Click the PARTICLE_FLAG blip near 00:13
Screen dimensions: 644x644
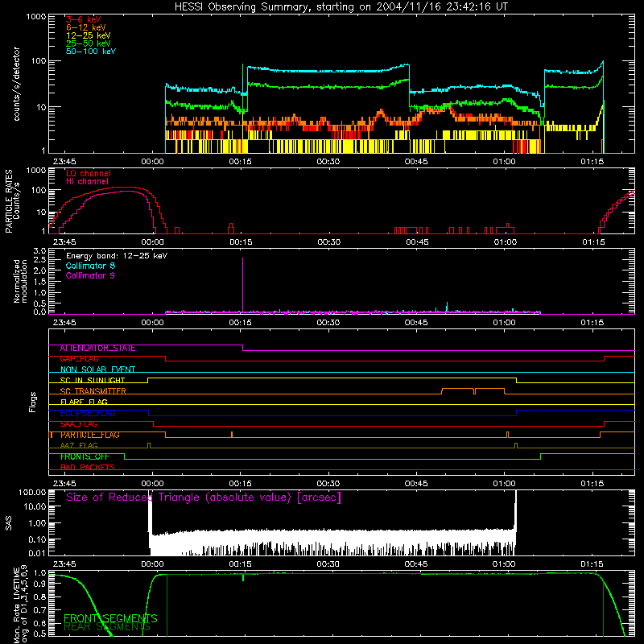point(232,434)
